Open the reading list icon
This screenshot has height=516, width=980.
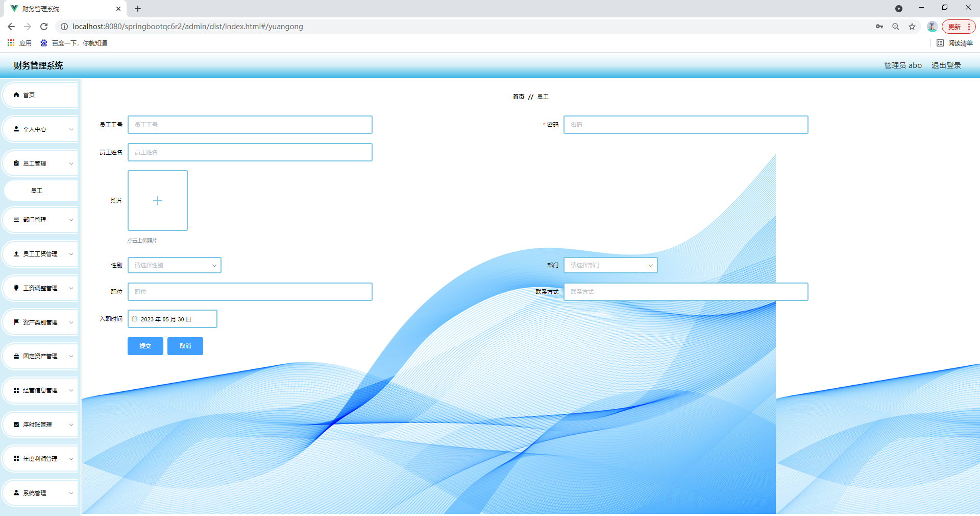(x=940, y=43)
